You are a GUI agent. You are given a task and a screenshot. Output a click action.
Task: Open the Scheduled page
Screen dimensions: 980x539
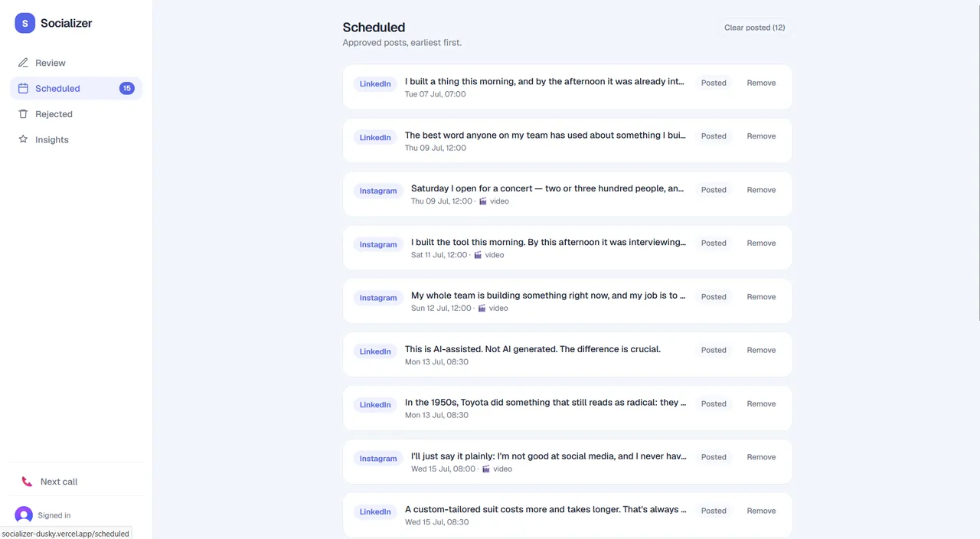(x=76, y=88)
